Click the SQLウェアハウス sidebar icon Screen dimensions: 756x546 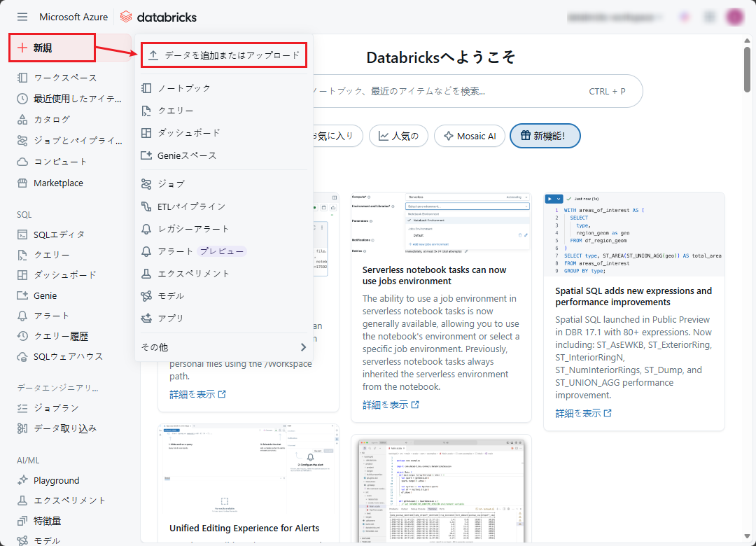point(22,356)
